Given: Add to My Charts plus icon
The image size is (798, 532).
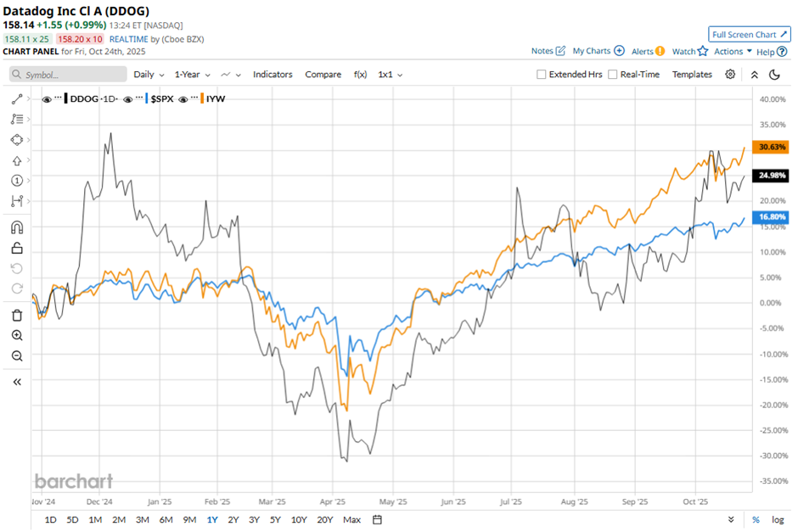Looking at the screenshot, I should 620,51.
